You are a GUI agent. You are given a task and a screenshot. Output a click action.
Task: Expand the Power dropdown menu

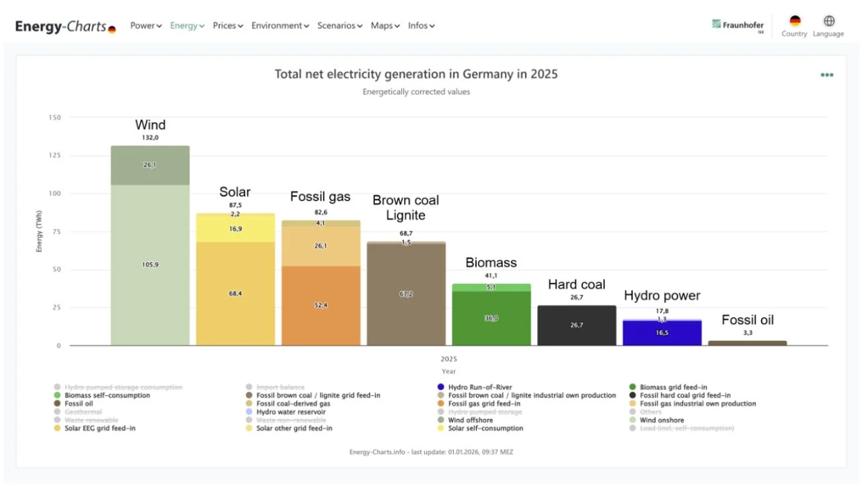pyautogui.click(x=146, y=26)
